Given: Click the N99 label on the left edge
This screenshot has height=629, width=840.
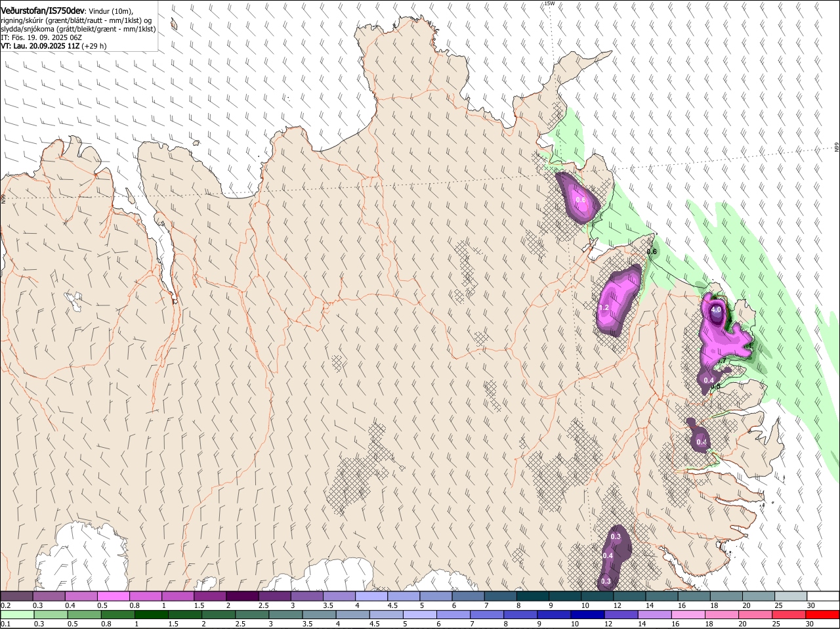Looking at the screenshot, I should coord(3,198).
